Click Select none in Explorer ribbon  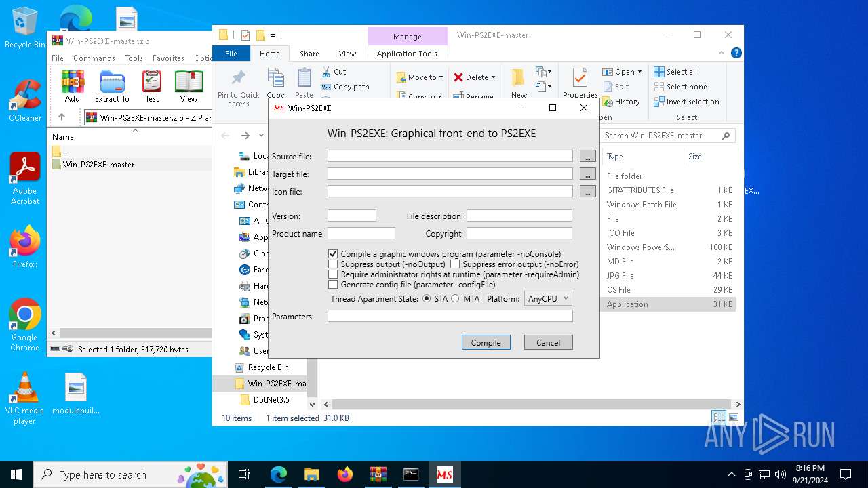tap(680, 87)
